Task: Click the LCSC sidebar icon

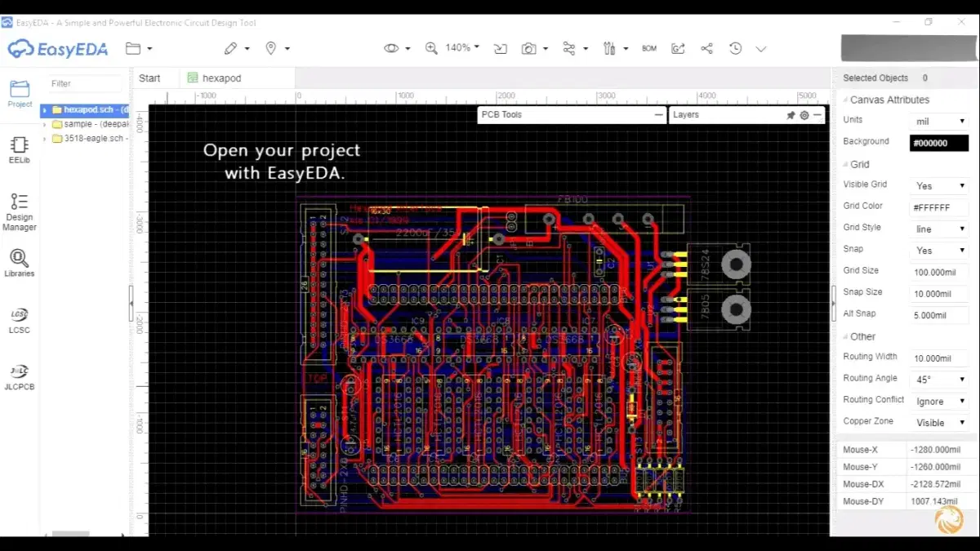Action: 19,320
